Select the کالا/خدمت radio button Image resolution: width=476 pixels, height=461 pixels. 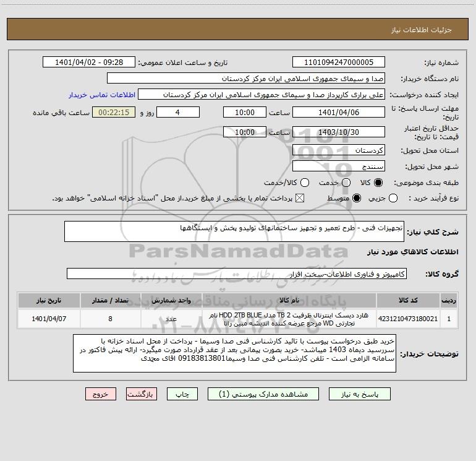[x=305, y=183]
